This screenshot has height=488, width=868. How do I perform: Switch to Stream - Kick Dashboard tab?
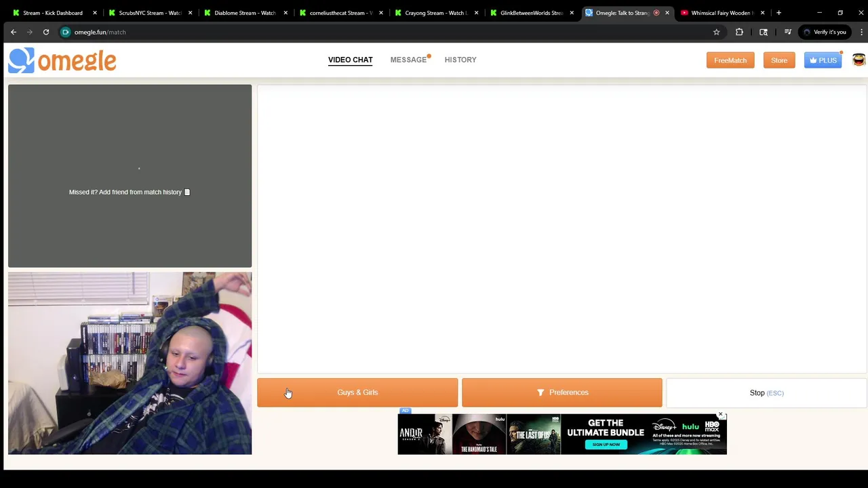[x=53, y=13]
